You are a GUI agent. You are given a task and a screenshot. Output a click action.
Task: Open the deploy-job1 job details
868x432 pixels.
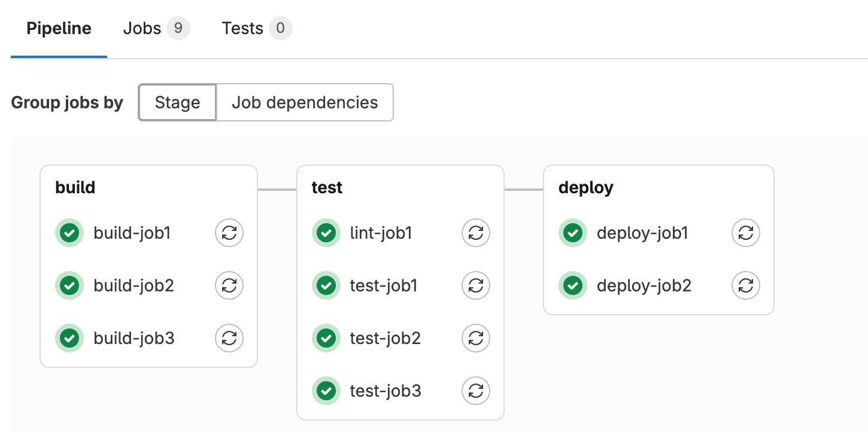(642, 233)
